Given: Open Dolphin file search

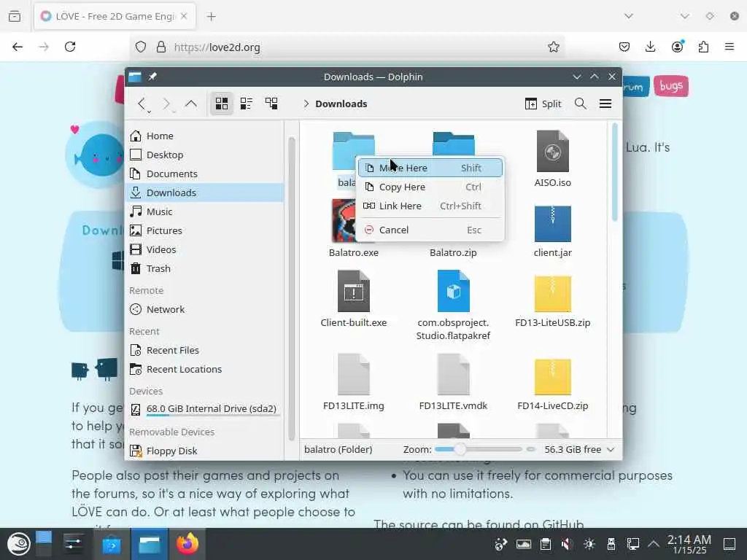Looking at the screenshot, I should pyautogui.click(x=580, y=104).
